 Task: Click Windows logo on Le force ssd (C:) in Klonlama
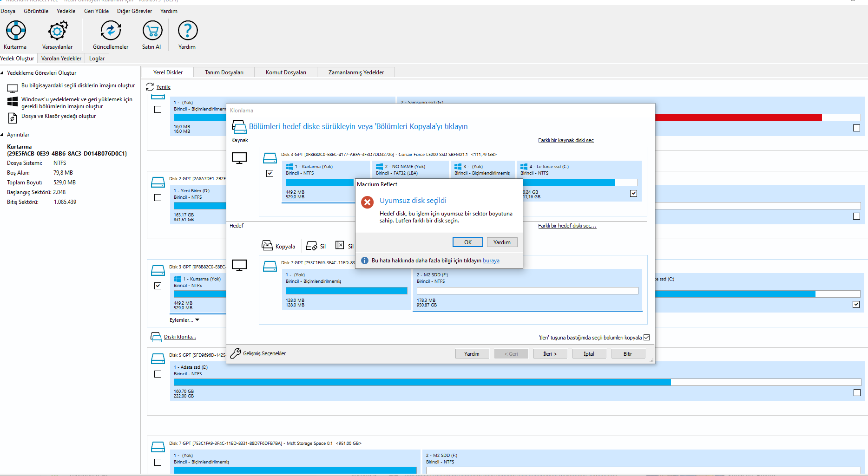tap(524, 166)
